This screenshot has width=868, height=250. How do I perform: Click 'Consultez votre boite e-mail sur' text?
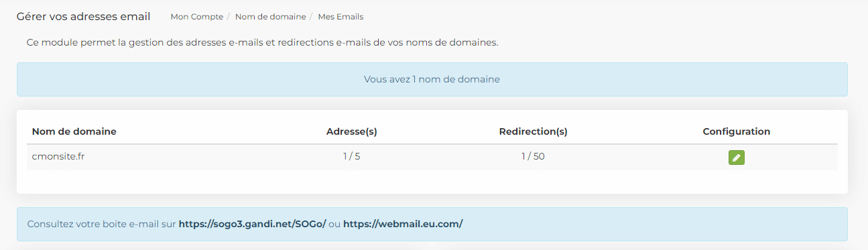coord(102,224)
